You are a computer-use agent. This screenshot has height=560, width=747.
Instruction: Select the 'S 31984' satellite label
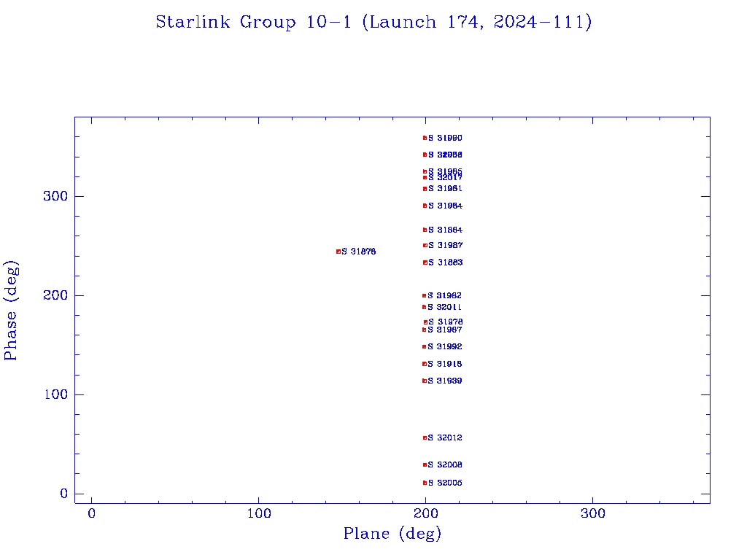[446, 206]
